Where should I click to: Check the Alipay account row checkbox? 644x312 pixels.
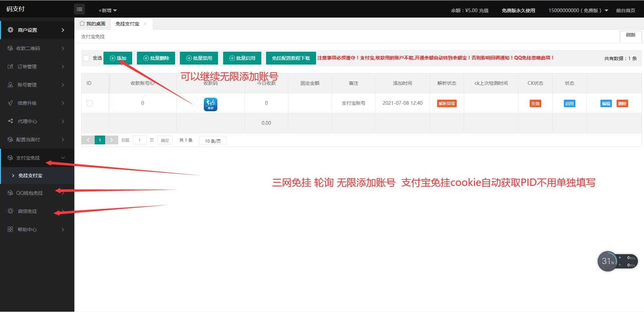point(90,103)
